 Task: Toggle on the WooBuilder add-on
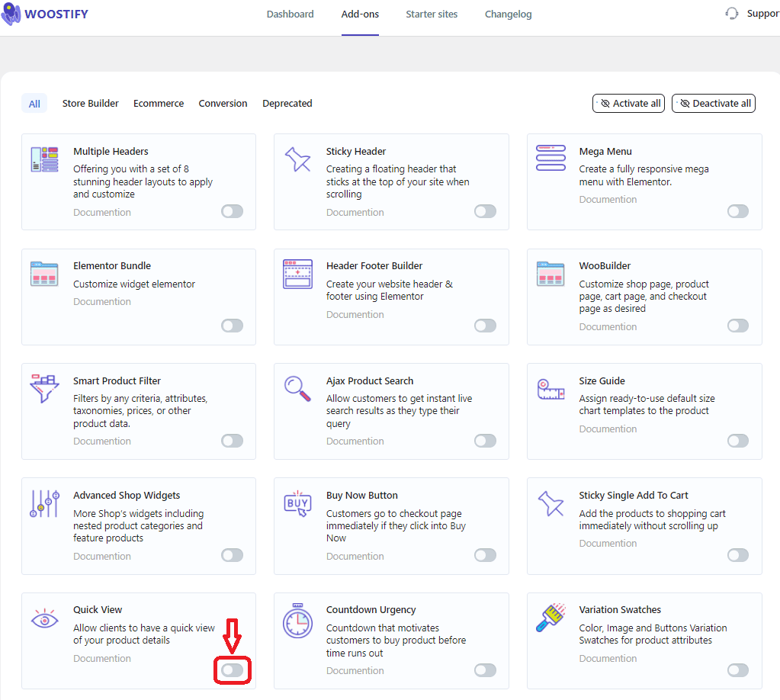point(737,326)
